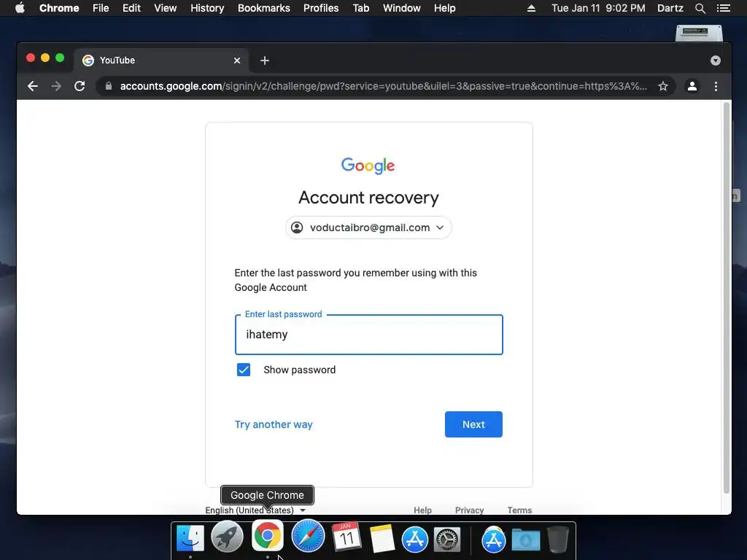Expand the voductaibro@gmail.com account selector
Viewport: 747px width, 560px height.
pyautogui.click(x=368, y=227)
